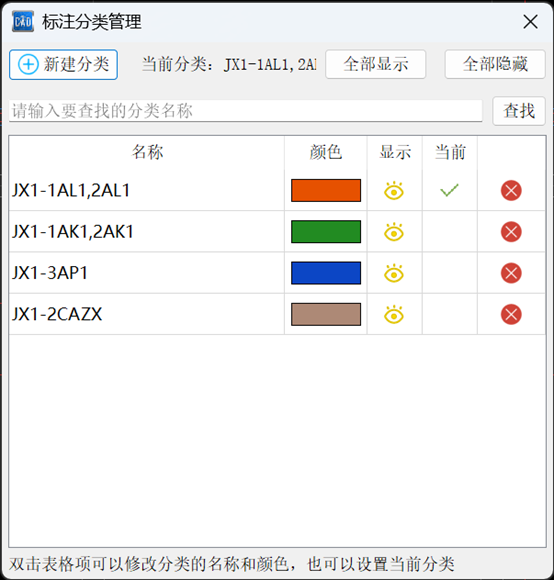Create a new category with 新建分类
The height and width of the screenshot is (580, 554).
click(64, 65)
